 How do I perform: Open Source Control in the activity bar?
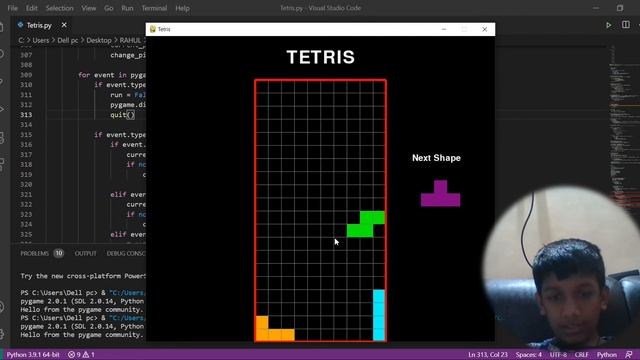[x=2, y=82]
